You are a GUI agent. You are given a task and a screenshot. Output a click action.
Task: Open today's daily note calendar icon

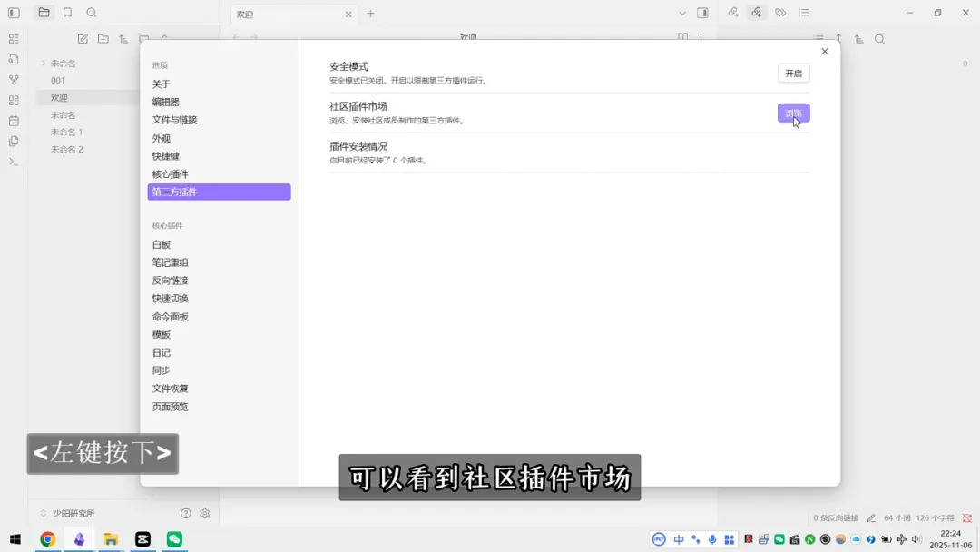point(13,121)
